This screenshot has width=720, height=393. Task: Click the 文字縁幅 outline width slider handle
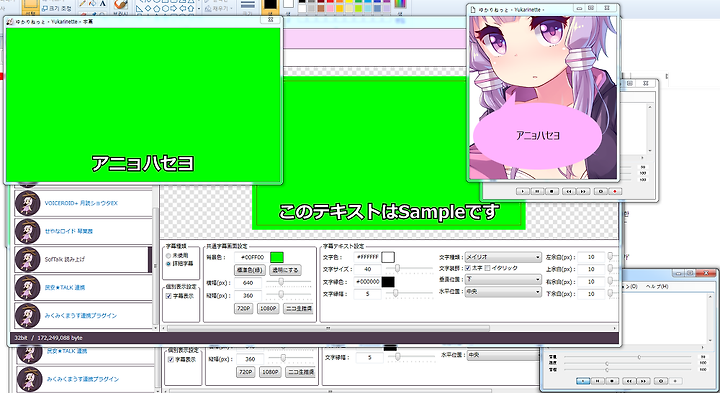click(395, 293)
